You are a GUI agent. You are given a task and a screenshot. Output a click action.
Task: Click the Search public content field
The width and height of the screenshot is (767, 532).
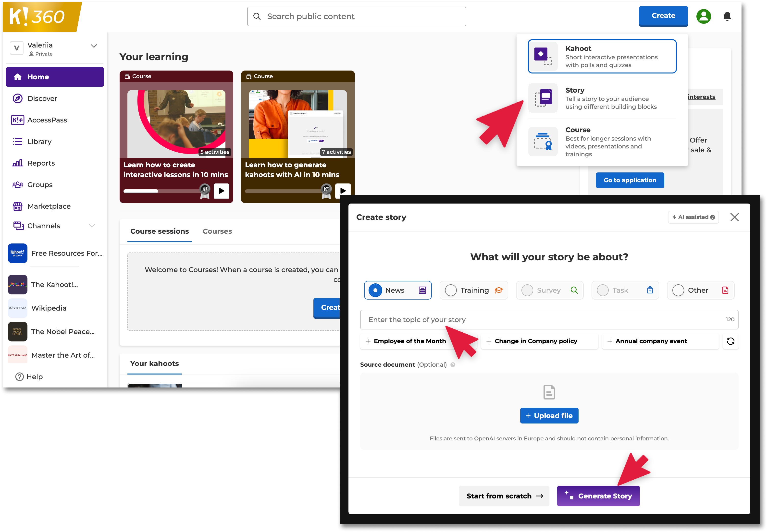pyautogui.click(x=357, y=16)
